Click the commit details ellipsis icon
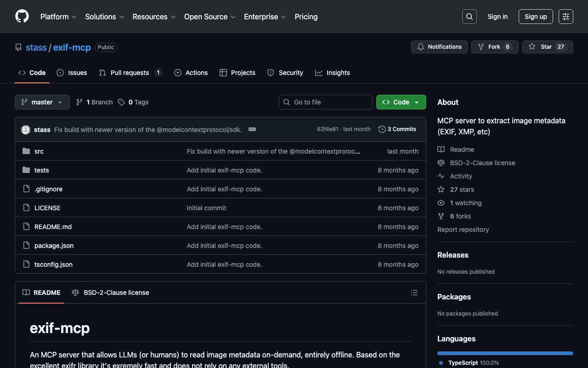The width and height of the screenshot is (588, 368). click(x=252, y=129)
